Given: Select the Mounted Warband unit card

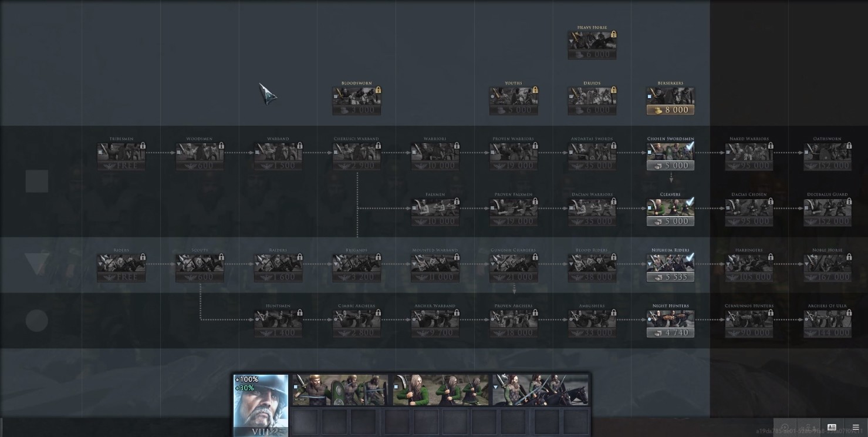Looking at the screenshot, I should point(435,268).
